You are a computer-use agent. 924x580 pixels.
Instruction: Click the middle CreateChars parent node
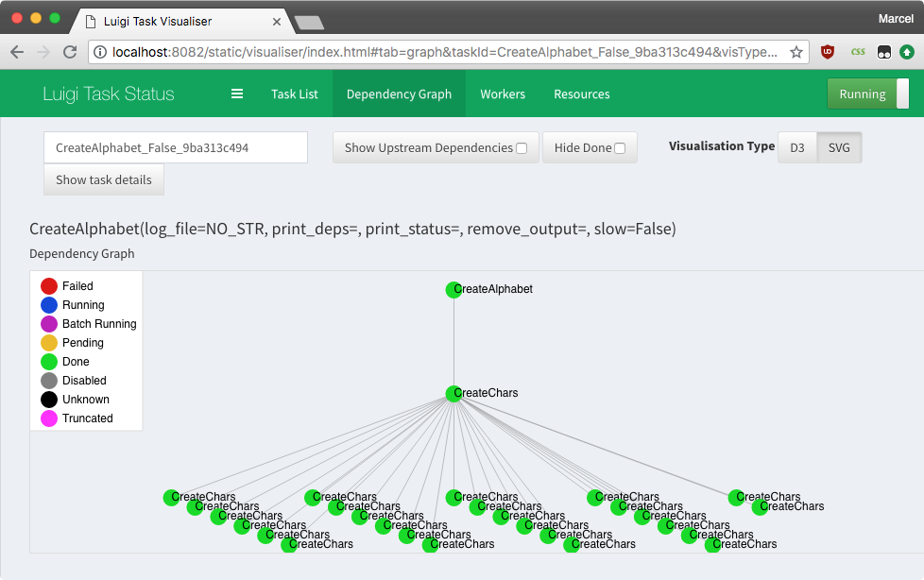[453, 393]
